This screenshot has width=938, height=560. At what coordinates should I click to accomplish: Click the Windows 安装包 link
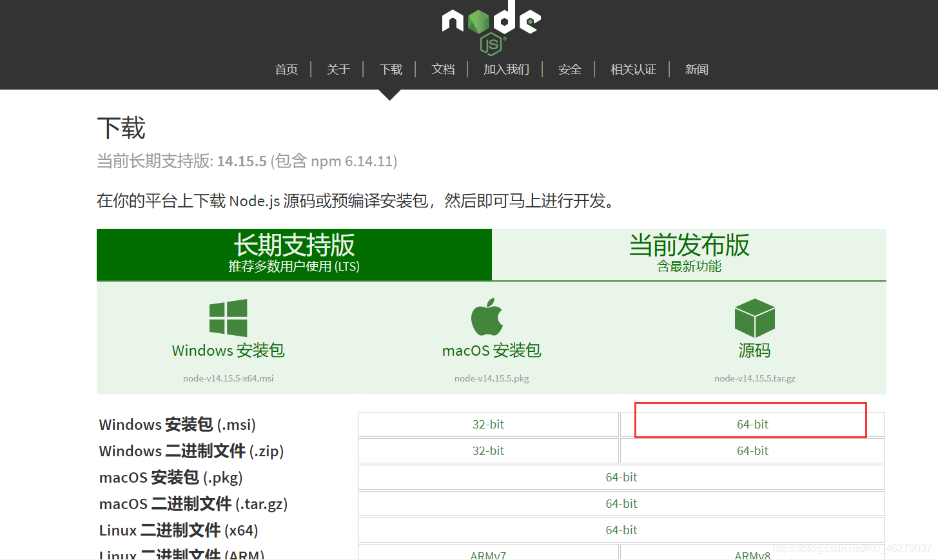(x=228, y=351)
